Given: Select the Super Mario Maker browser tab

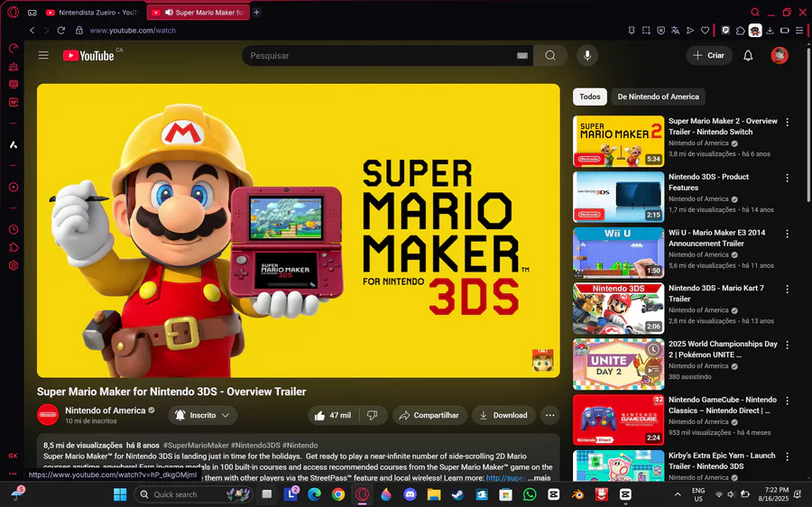Looking at the screenshot, I should [x=198, y=13].
